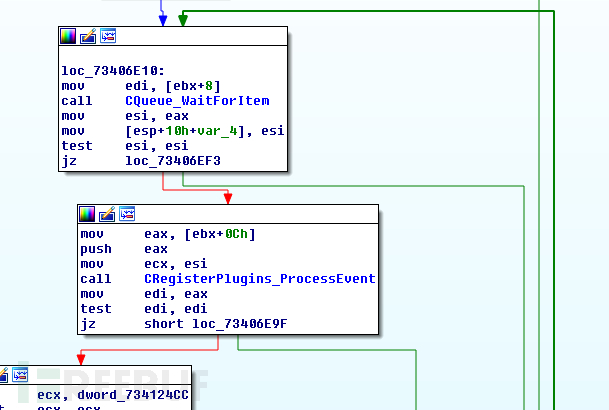Select line mov edi, eax
Image resolution: width=609 pixels, height=410 pixels.
(x=144, y=294)
